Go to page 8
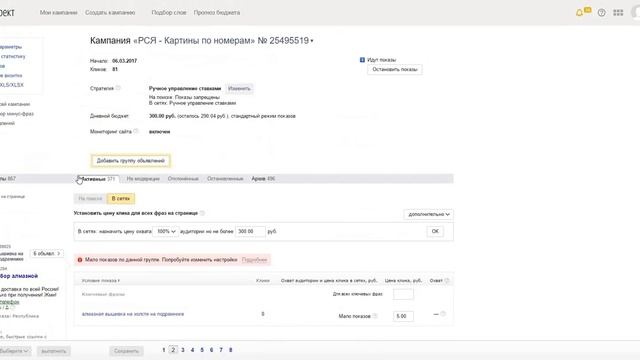640x360 pixels. [x=231, y=350]
